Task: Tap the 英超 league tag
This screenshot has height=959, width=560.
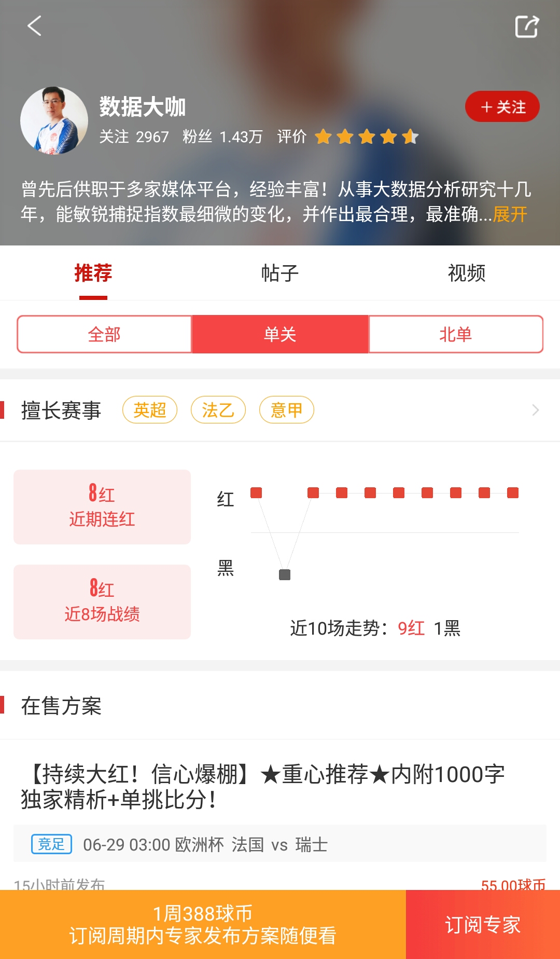Action: tap(150, 410)
